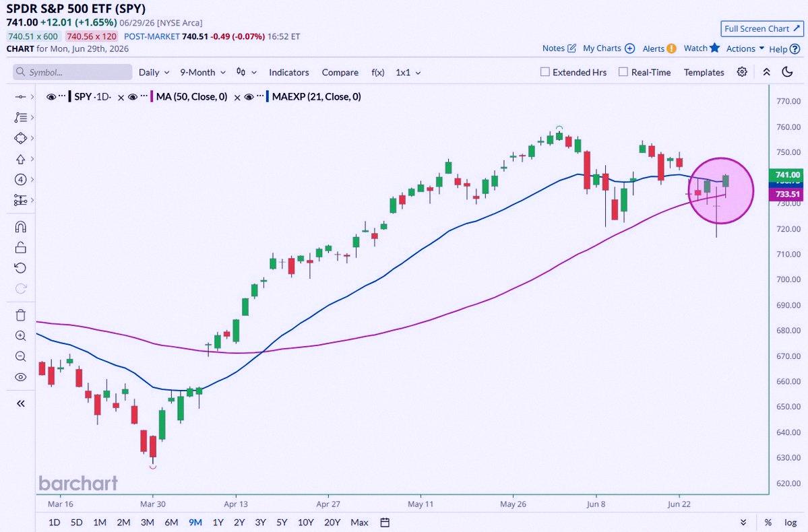Open Full Screen Chart

[x=762, y=29]
